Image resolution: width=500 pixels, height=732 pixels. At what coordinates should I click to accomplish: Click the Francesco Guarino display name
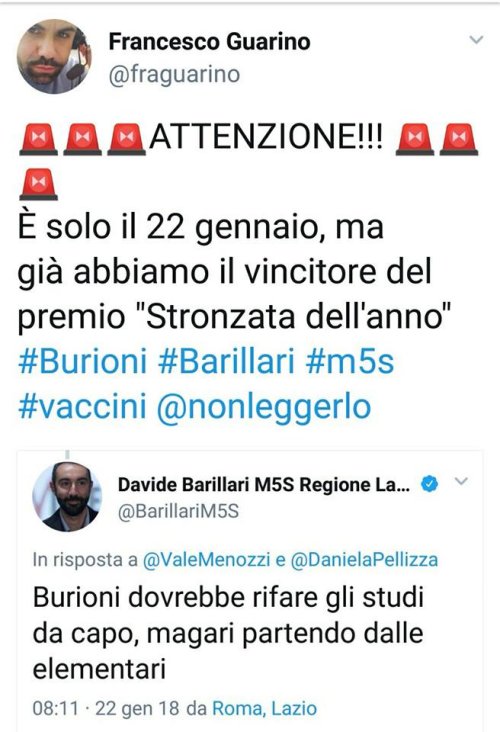click(210, 42)
